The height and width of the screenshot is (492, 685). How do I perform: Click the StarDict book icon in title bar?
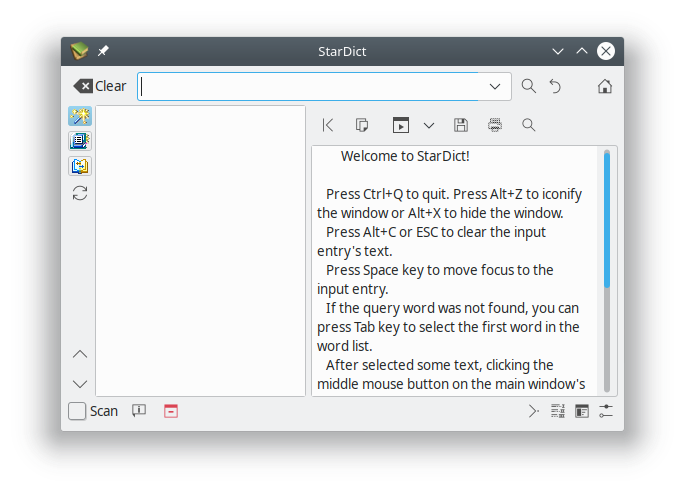pos(80,51)
